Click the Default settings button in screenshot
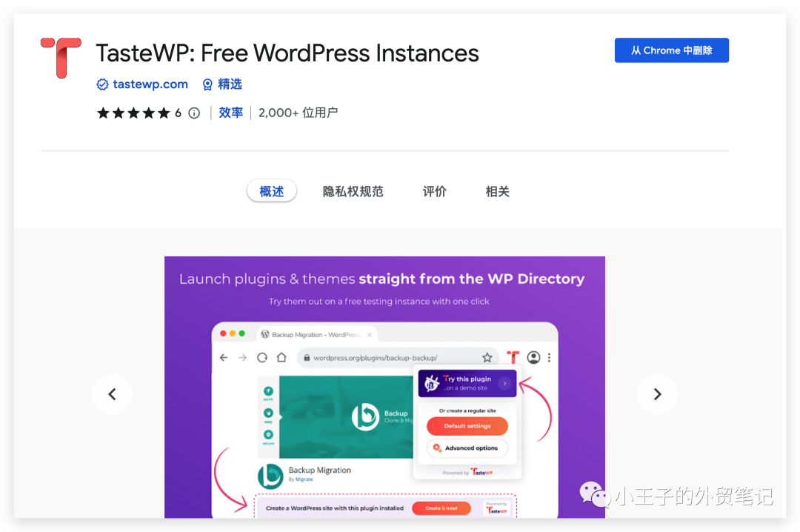The image size is (800, 532). coord(467,426)
